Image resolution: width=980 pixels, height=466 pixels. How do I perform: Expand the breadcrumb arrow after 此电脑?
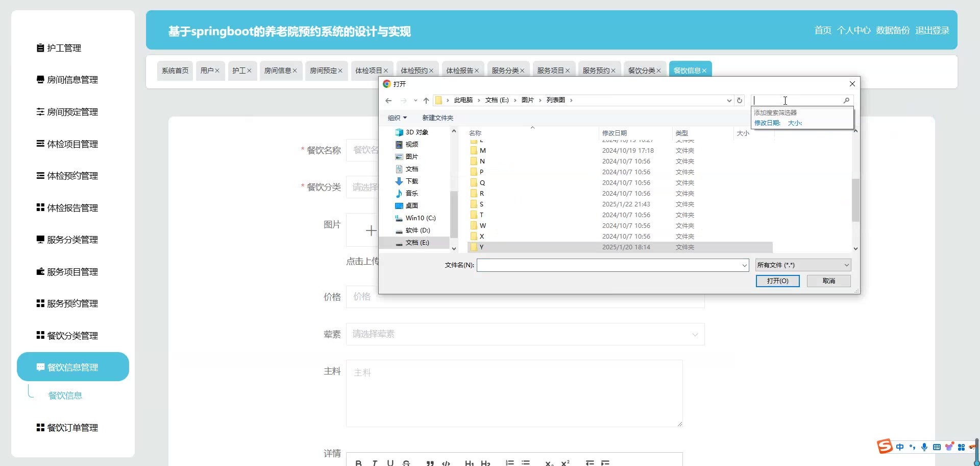click(479, 101)
